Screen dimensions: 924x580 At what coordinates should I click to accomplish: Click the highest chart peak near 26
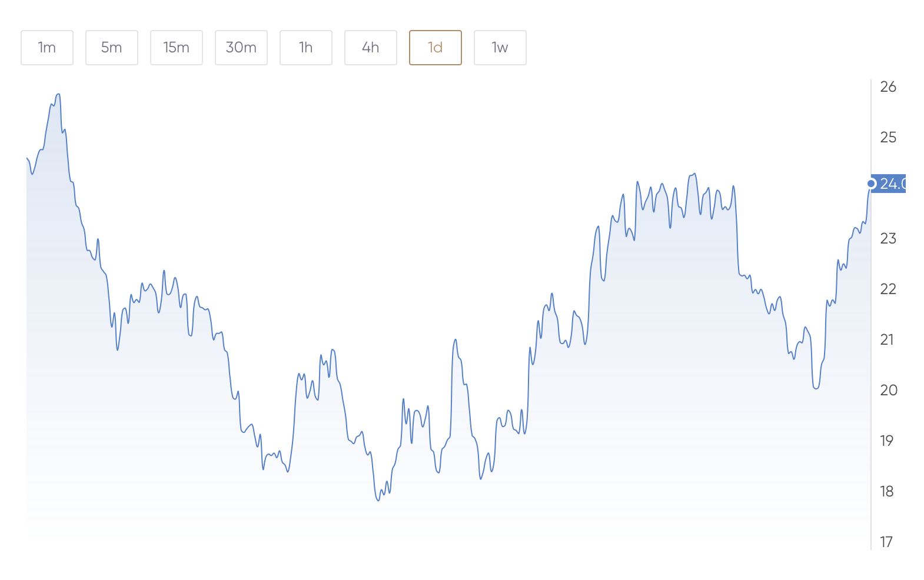tap(58, 94)
